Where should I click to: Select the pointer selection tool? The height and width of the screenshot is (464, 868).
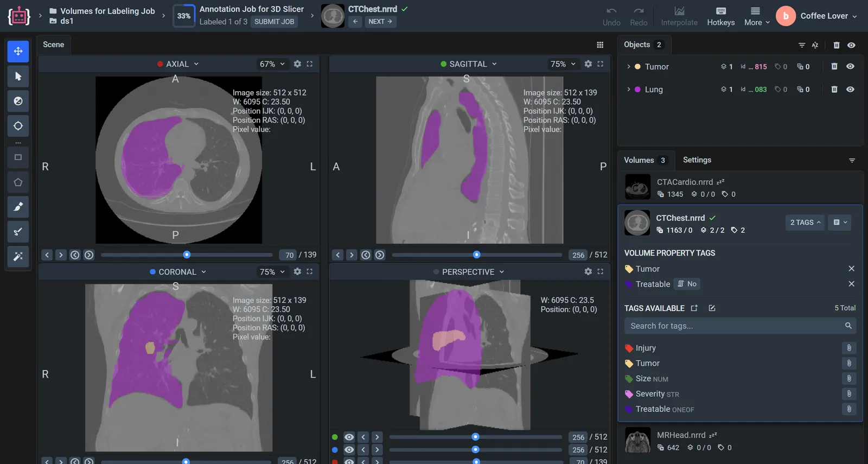[18, 76]
